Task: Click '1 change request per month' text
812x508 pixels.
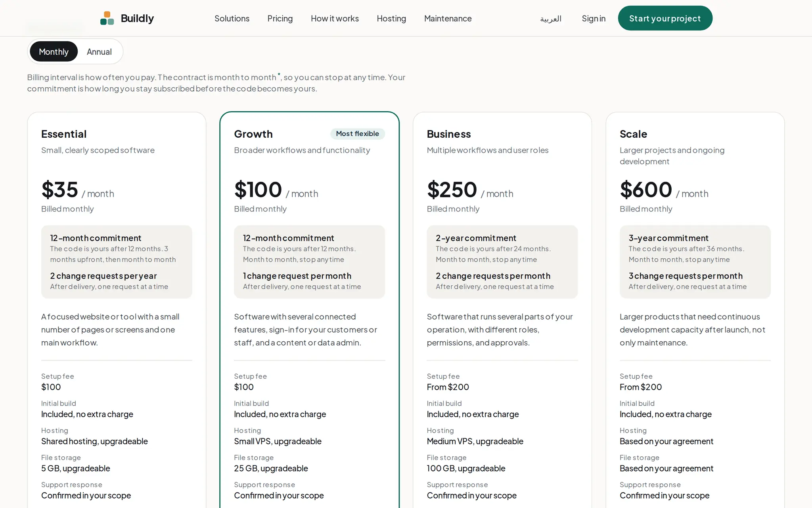Action: tap(297, 276)
